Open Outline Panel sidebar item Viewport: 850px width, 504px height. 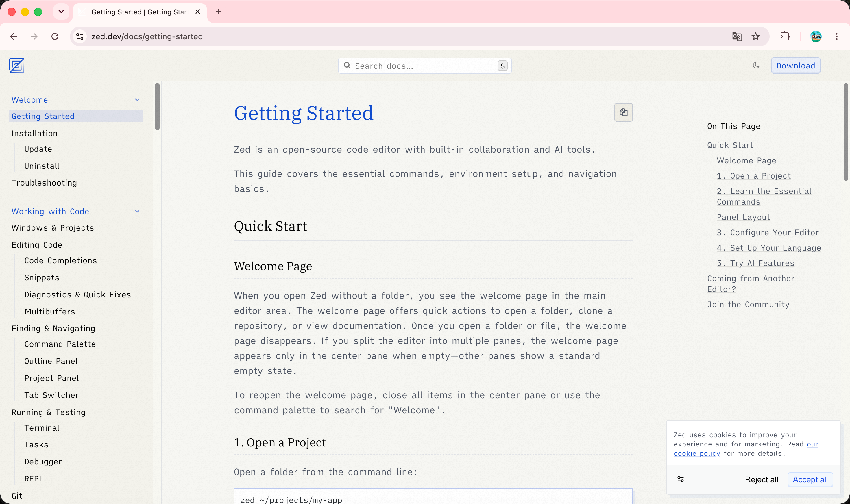(x=51, y=361)
